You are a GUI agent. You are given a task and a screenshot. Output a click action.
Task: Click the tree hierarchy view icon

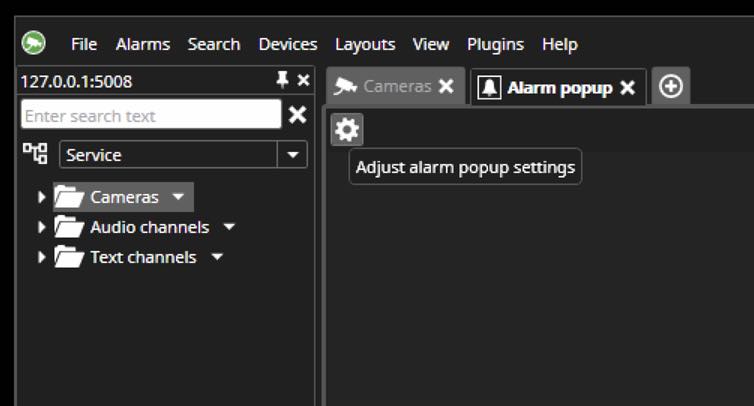(35, 154)
